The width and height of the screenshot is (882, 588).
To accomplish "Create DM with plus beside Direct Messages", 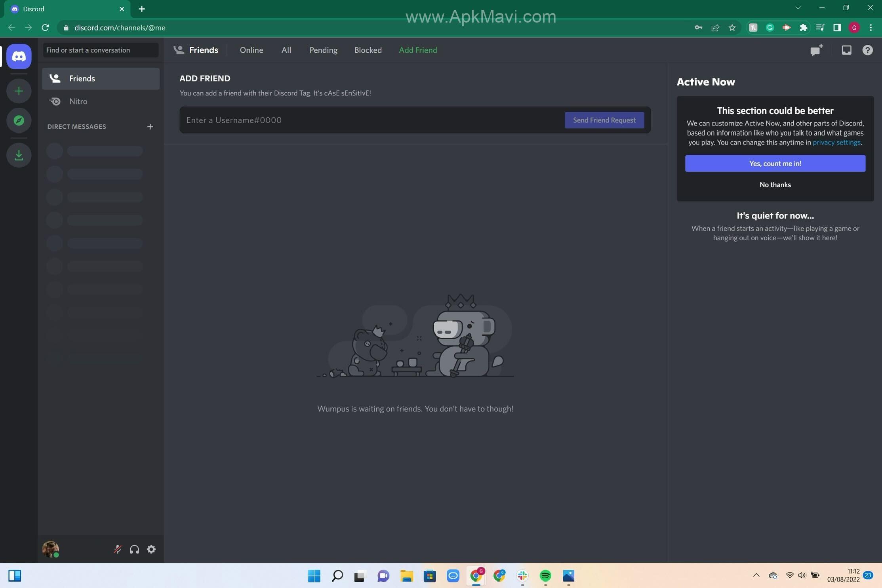I will [x=150, y=127].
